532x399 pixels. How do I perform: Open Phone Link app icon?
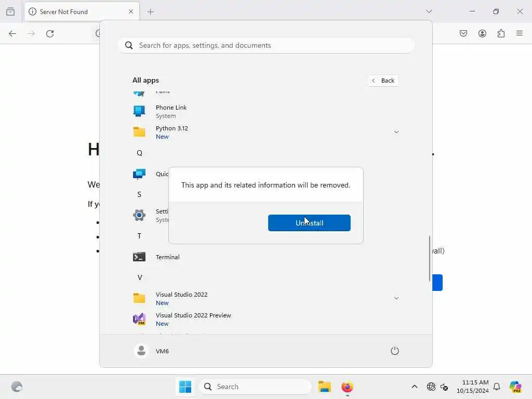coord(139,111)
